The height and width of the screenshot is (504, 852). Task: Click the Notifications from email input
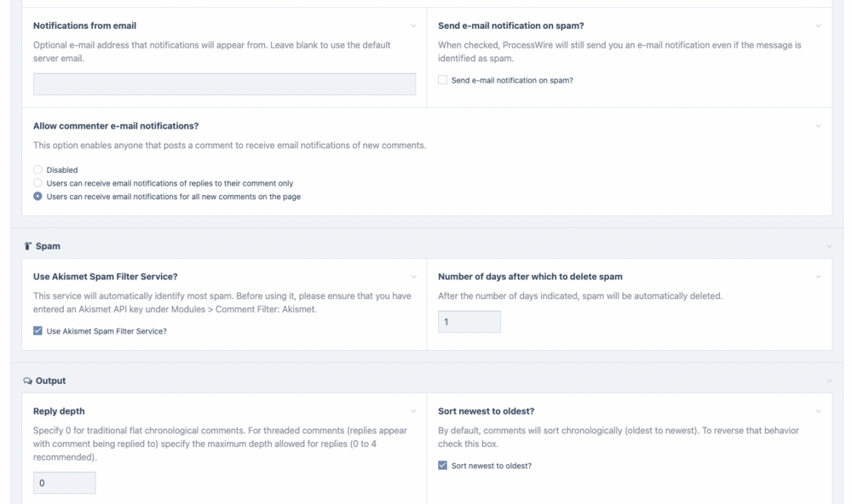coord(224,83)
